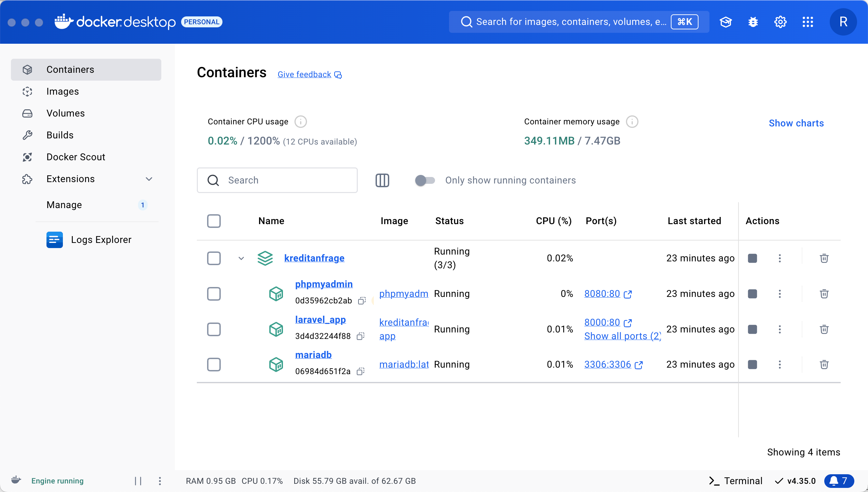Delete the laravel_app container
Screen dimensions: 868x492
click(x=824, y=329)
